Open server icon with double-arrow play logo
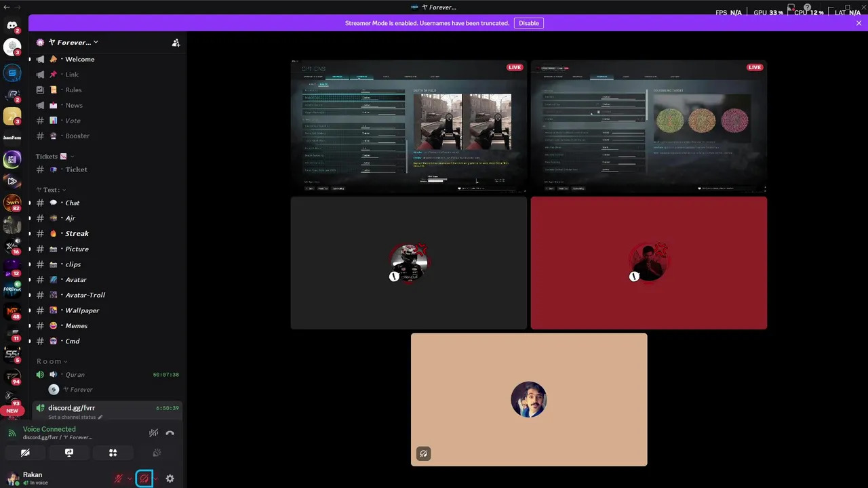Screen dimensions: 868x488 click(12, 181)
